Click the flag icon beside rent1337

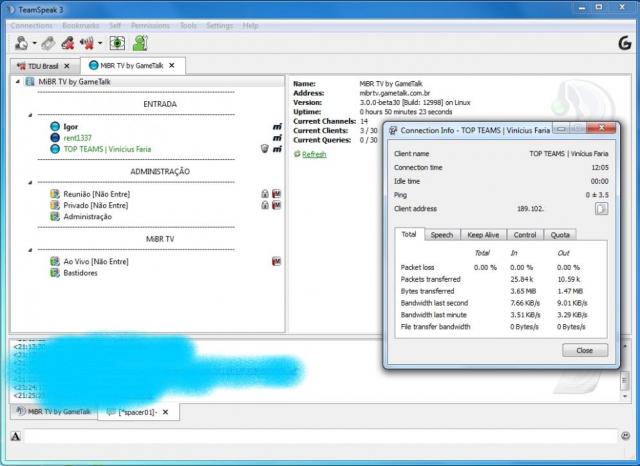[x=277, y=138]
